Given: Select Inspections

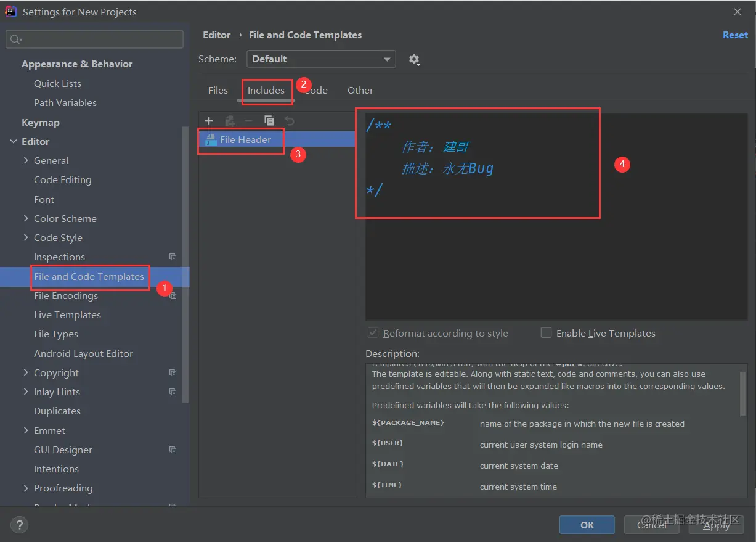Looking at the screenshot, I should (59, 257).
